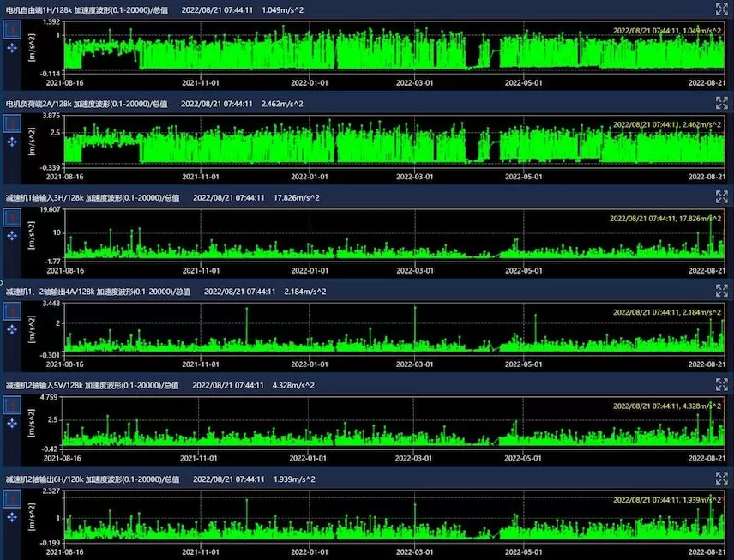The width and height of the screenshot is (734, 560).
Task: Expand 减速机1轴输入3H chart to fullscreen
Action: coord(721,196)
